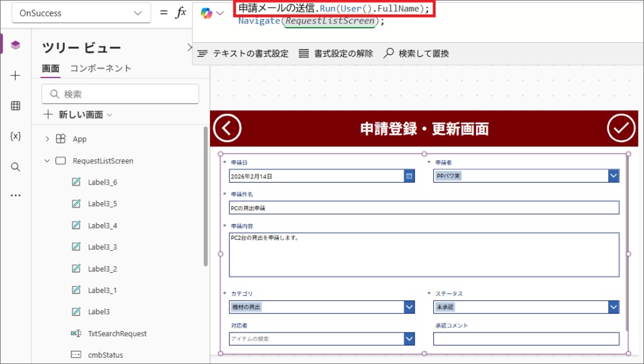Click テキストの書式設定 button
Screen dimensions: 644x364
[x=243, y=54]
